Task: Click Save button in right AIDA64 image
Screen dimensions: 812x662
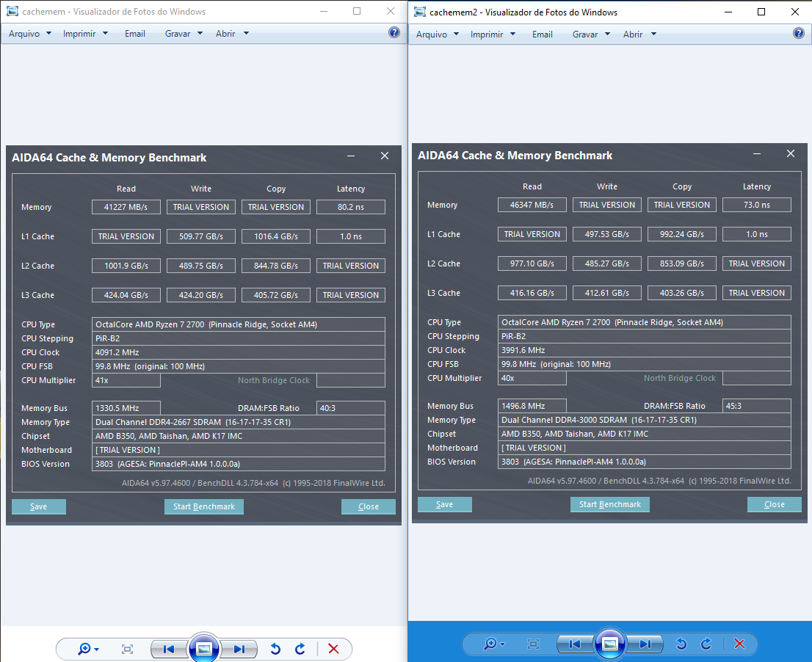Action: [444, 505]
